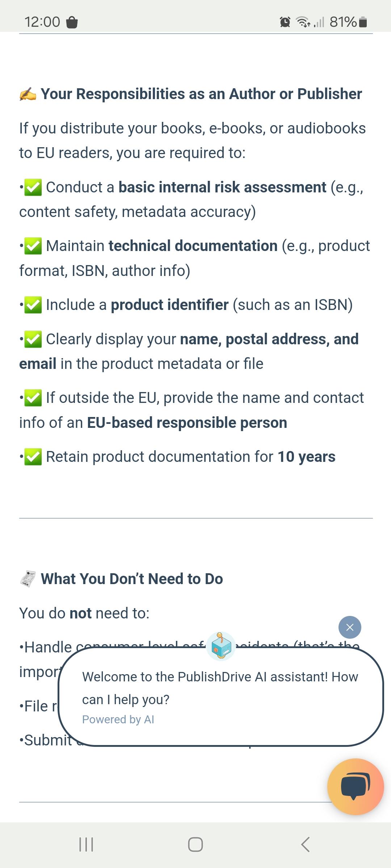The image size is (391, 868).
Task: Tap the Powered by AI label
Action: pos(118,719)
